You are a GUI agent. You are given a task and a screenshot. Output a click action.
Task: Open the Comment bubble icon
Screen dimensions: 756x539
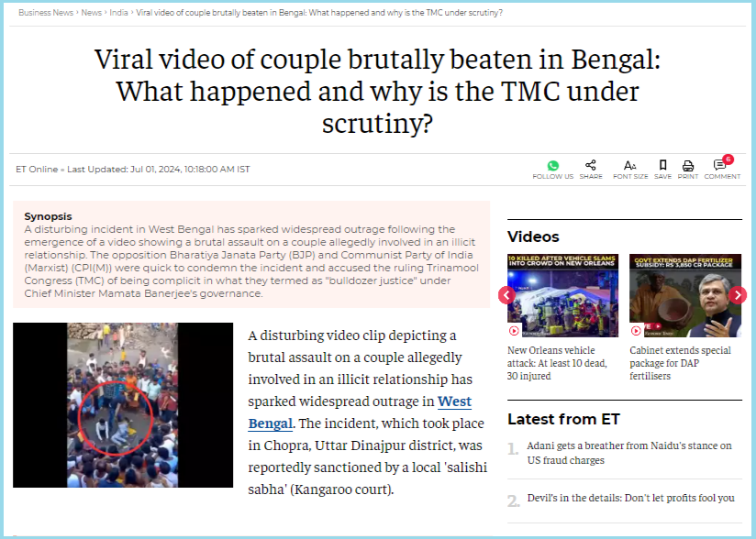[x=721, y=165]
